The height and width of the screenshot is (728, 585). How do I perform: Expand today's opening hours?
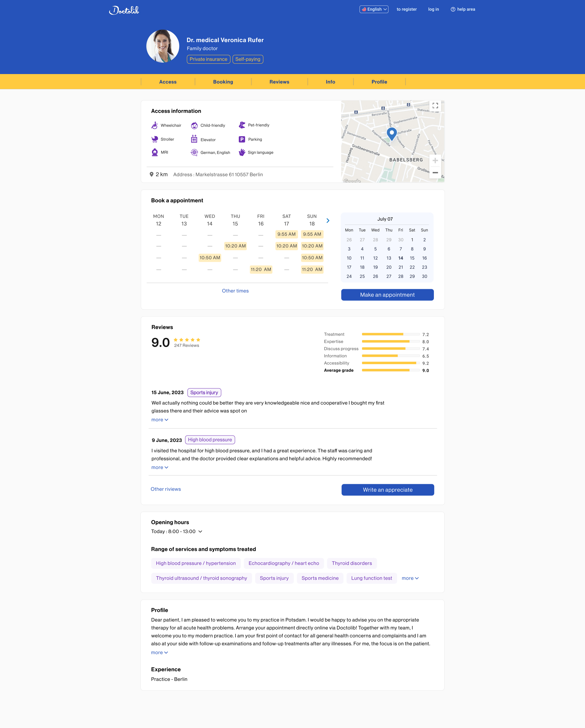pyautogui.click(x=200, y=531)
